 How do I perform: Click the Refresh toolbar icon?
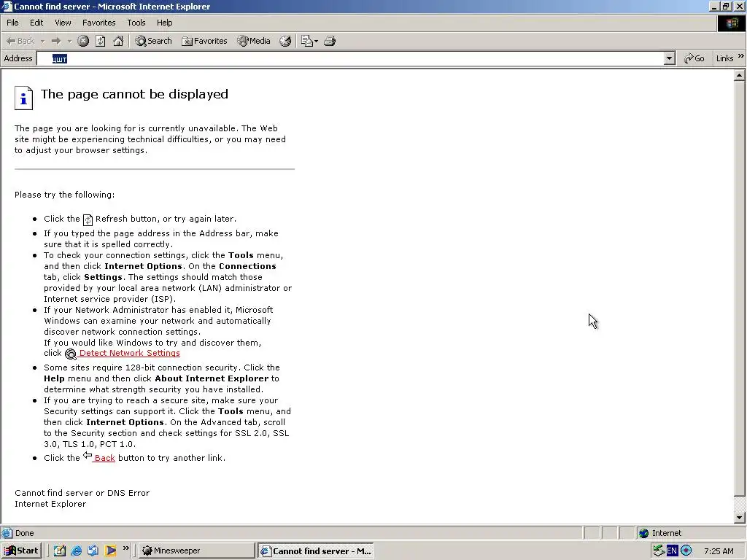click(x=100, y=41)
